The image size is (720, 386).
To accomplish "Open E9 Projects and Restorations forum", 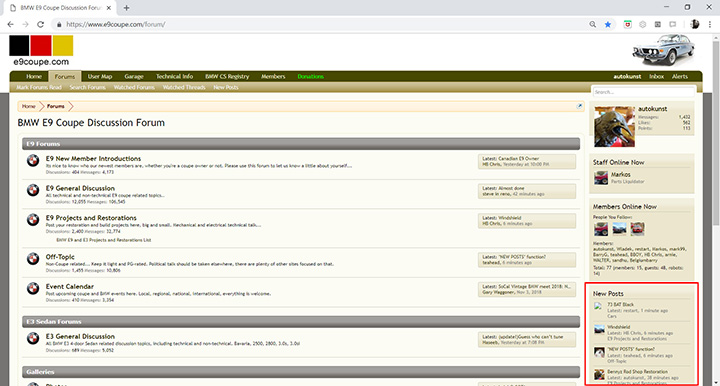I will point(91,218).
